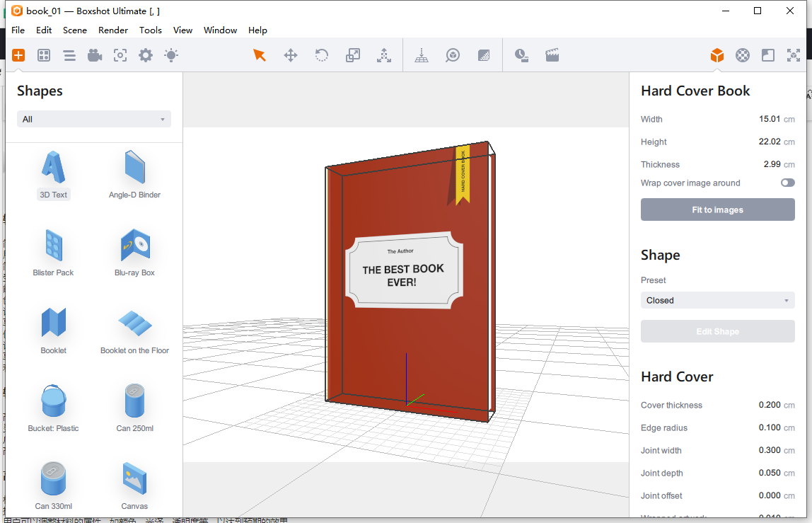Add the Blu-ray Box shape
812x523 pixels.
click(x=134, y=253)
